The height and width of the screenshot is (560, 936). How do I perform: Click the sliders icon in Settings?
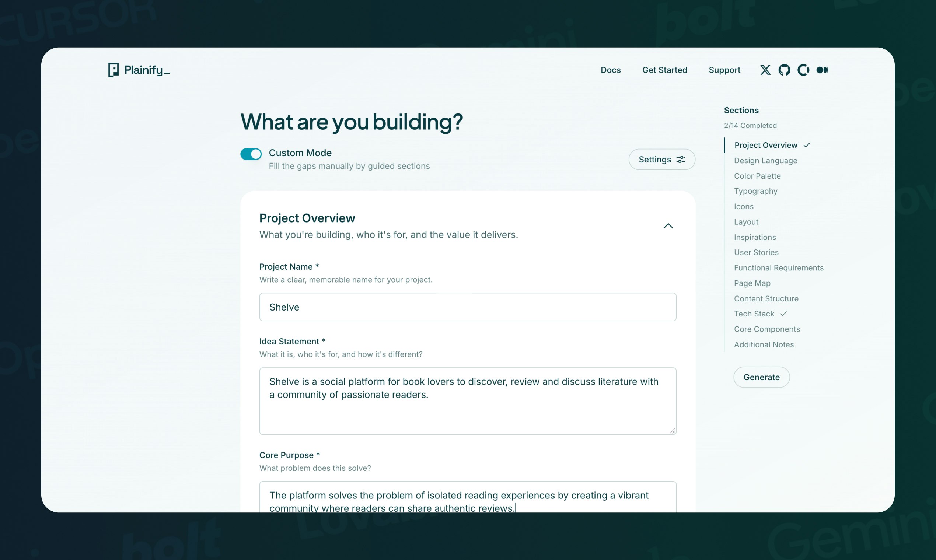click(681, 160)
